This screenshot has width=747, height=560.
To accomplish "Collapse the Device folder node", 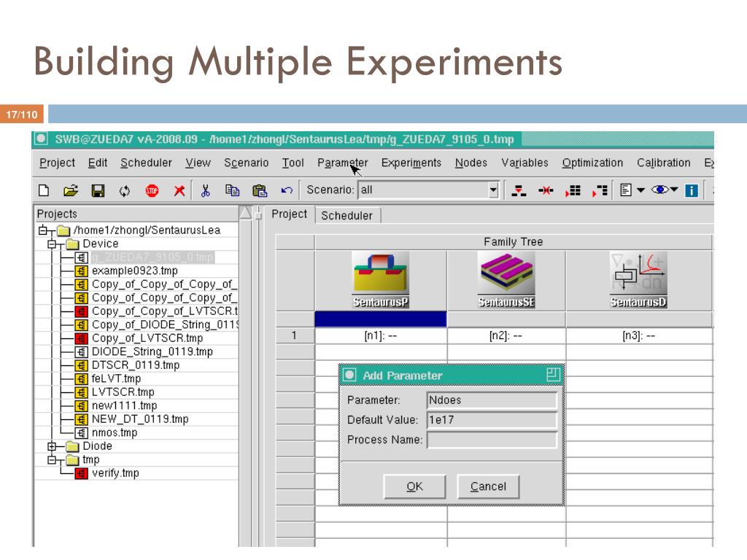I will pos(52,244).
